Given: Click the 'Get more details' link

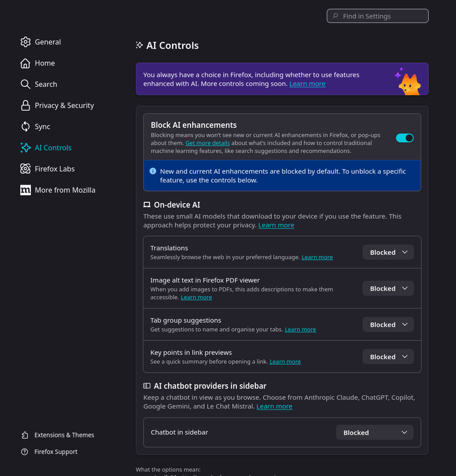Looking at the screenshot, I should [x=207, y=143].
